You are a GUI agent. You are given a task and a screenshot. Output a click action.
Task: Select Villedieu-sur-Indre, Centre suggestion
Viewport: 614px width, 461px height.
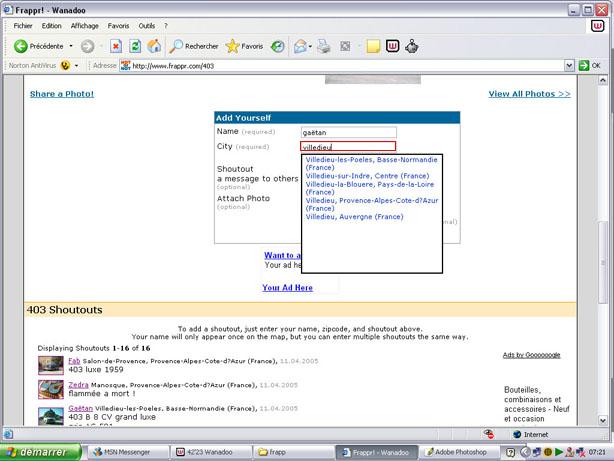(367, 175)
